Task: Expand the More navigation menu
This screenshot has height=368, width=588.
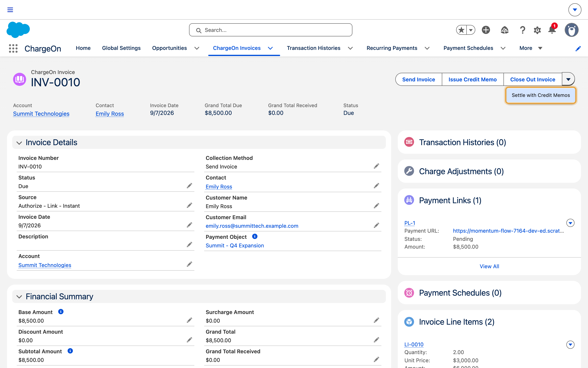Action: pos(531,48)
